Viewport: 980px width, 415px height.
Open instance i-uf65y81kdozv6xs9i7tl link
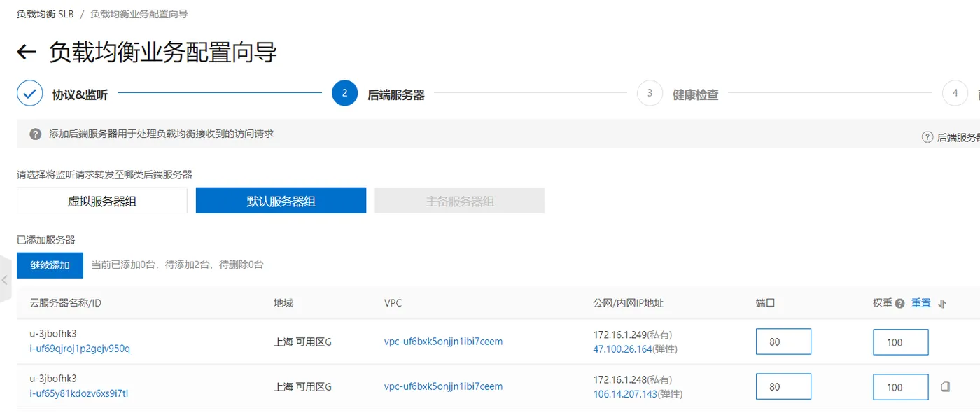coord(79,393)
